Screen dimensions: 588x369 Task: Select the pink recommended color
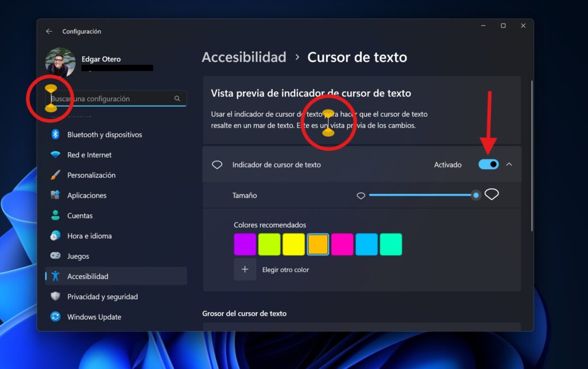tap(342, 244)
